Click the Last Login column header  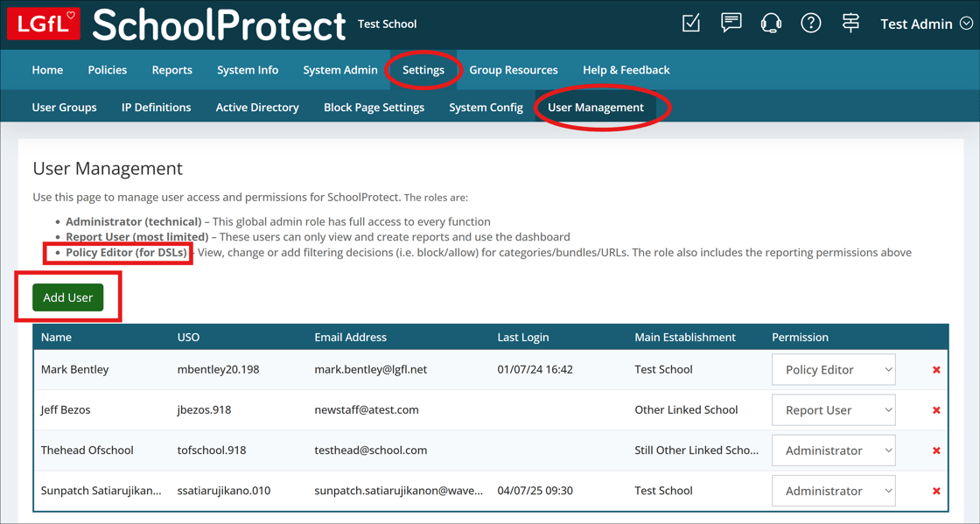tap(523, 338)
